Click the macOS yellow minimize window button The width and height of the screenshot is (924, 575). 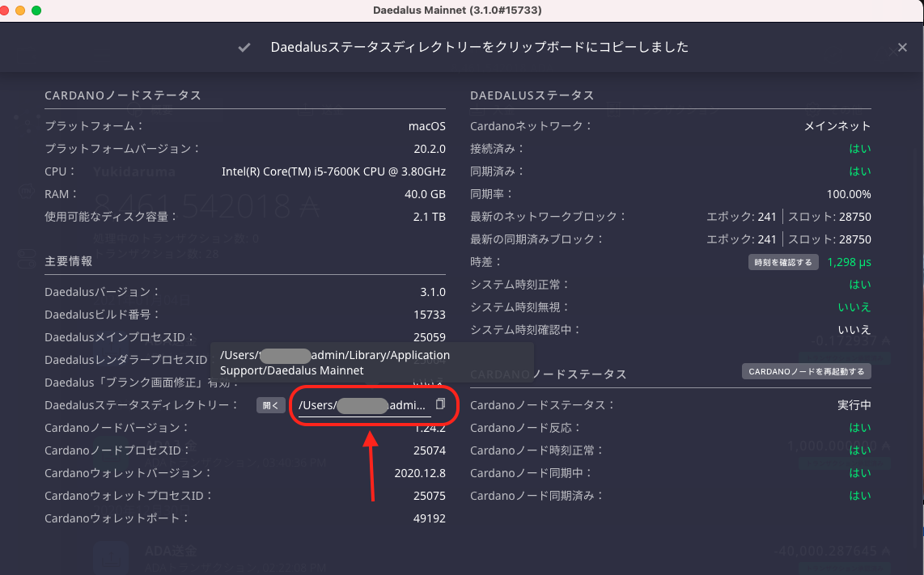[20, 11]
